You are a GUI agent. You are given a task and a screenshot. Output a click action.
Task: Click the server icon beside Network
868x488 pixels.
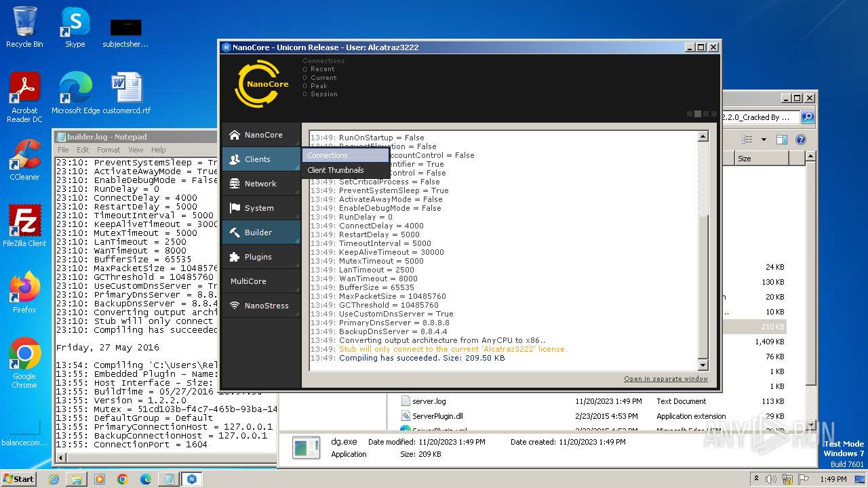point(235,184)
